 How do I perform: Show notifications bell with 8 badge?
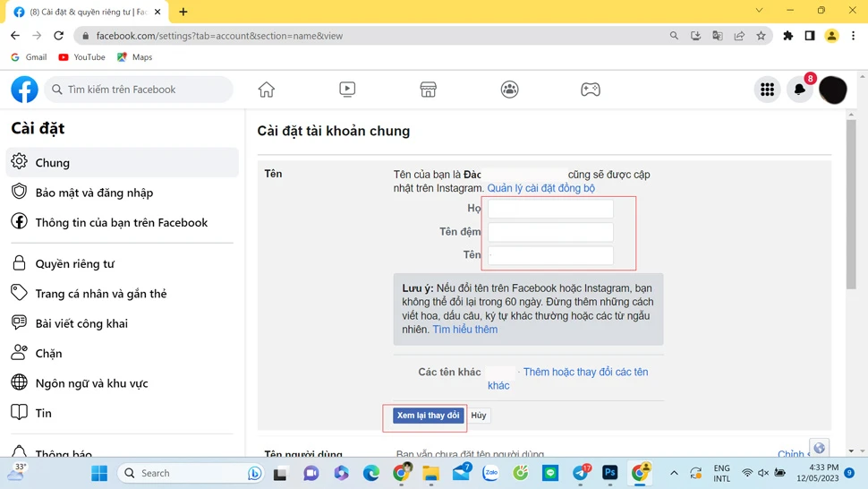tap(799, 90)
